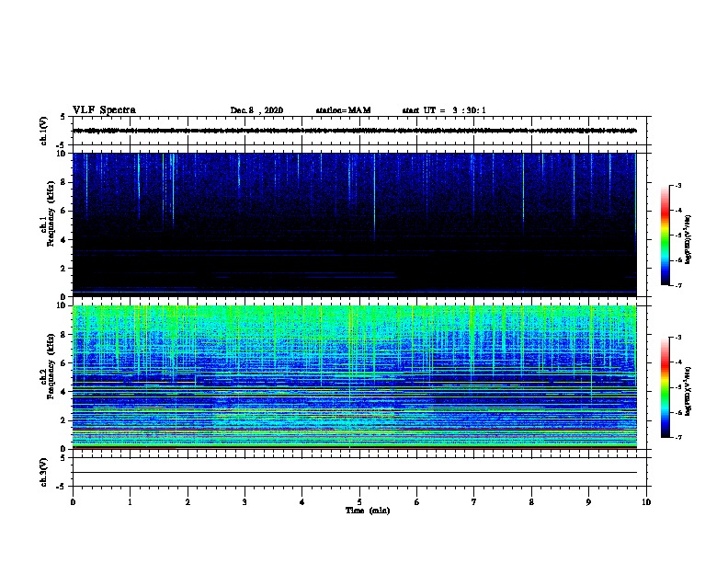Click the "8" frequency tick of ch.1 spectrogram
The image size is (728, 563).
63,182
